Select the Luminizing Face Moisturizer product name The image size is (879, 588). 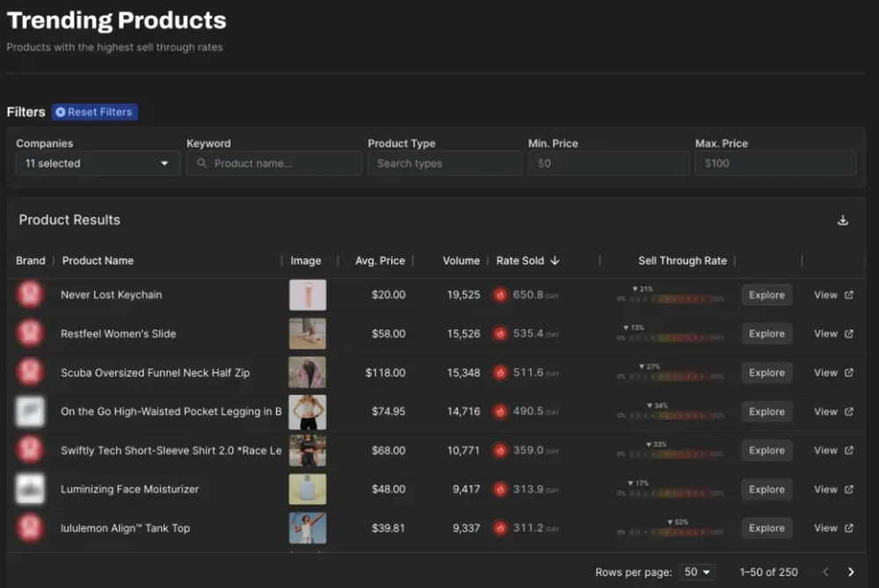[129, 490]
